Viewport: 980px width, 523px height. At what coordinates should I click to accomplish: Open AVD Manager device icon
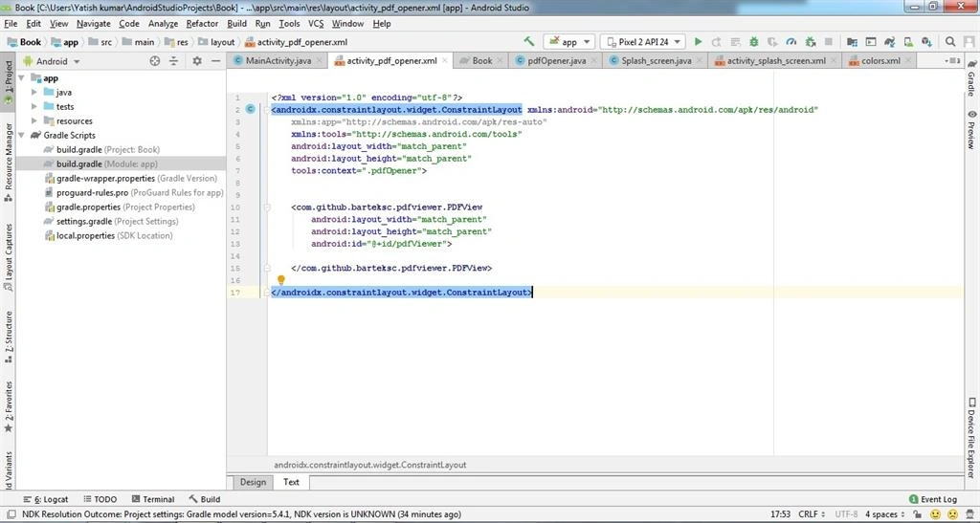pyautogui.click(x=908, y=42)
